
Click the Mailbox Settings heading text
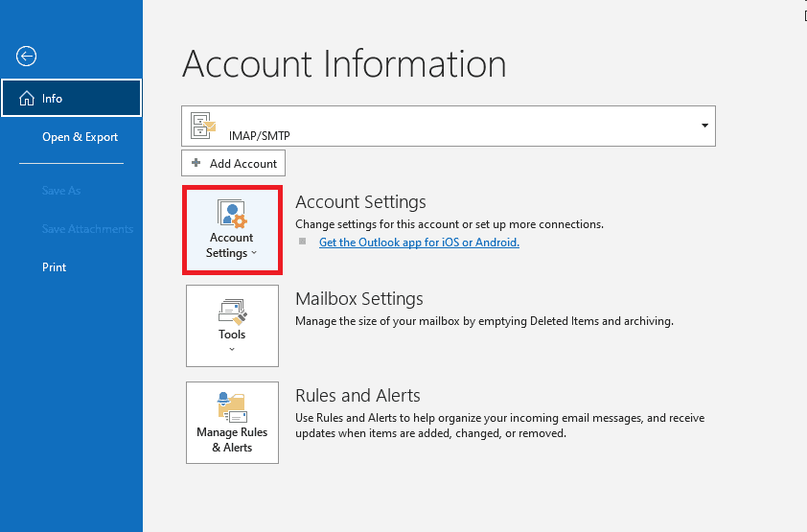[x=359, y=298]
